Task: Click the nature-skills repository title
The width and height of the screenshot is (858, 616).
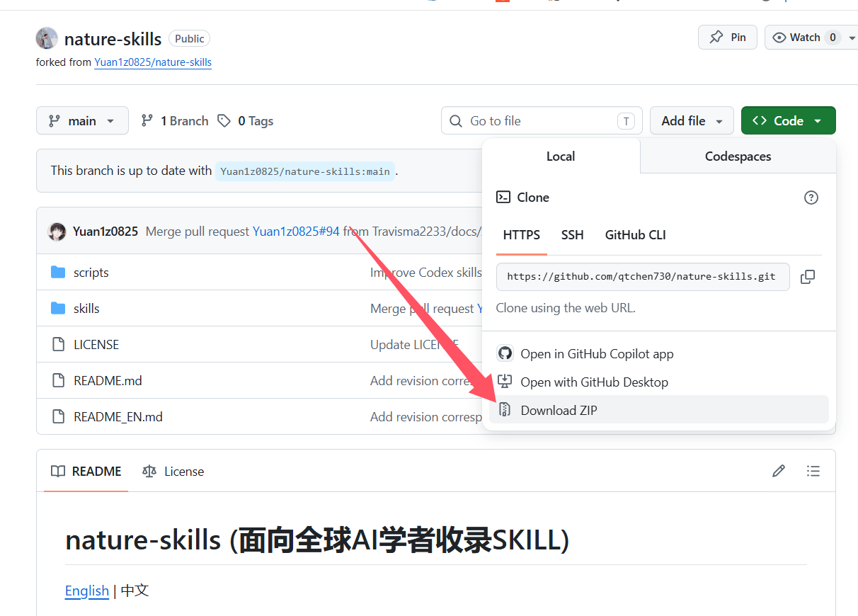Action: [113, 39]
